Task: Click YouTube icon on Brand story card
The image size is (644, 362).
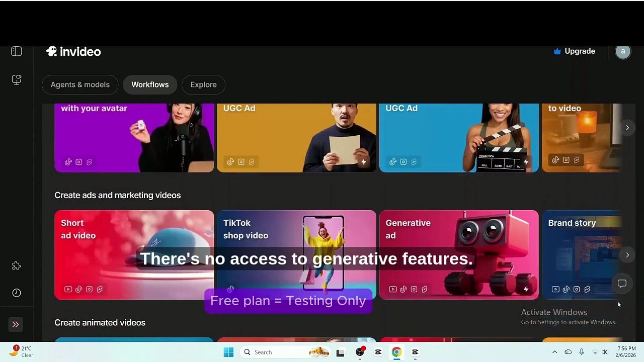Action: click(555, 289)
